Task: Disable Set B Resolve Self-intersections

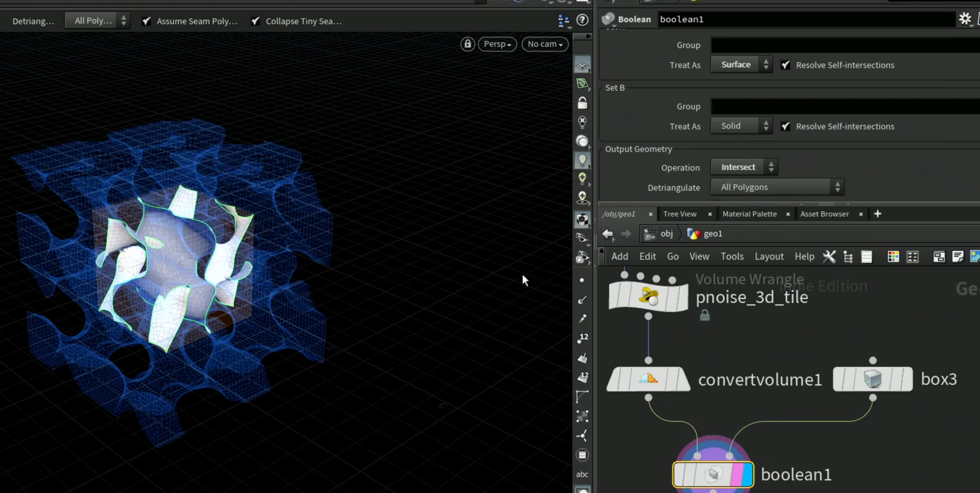Action: point(785,126)
